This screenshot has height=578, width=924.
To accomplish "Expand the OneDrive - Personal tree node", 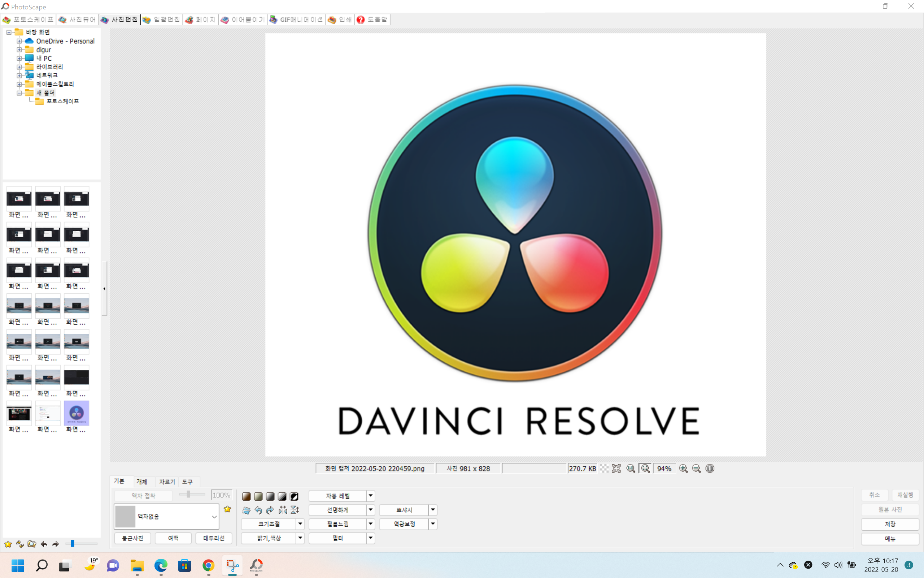I will (x=19, y=41).
